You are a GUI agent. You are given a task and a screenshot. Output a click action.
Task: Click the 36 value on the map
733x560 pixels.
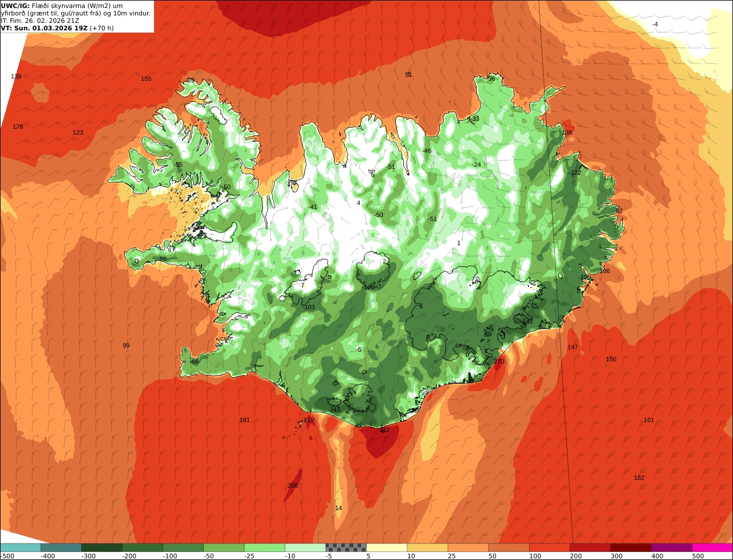(x=491, y=78)
